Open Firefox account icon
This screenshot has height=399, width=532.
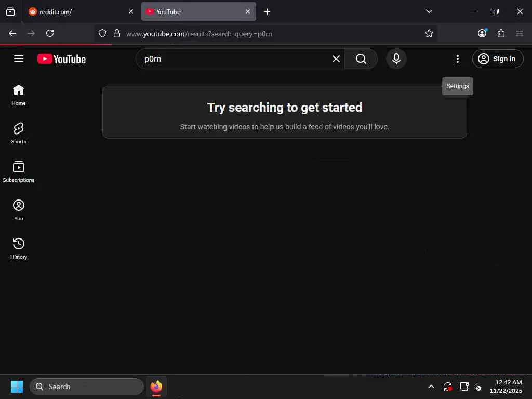coord(482,33)
